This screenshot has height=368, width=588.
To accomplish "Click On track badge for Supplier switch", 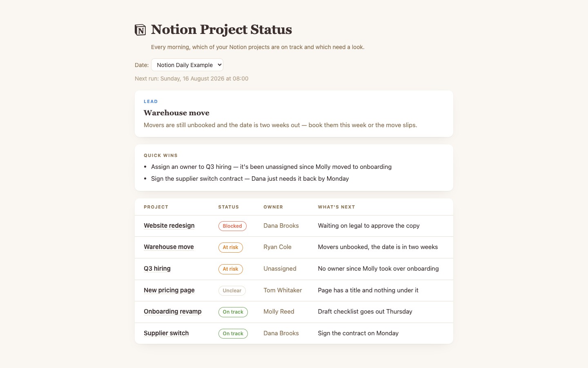I will (233, 334).
